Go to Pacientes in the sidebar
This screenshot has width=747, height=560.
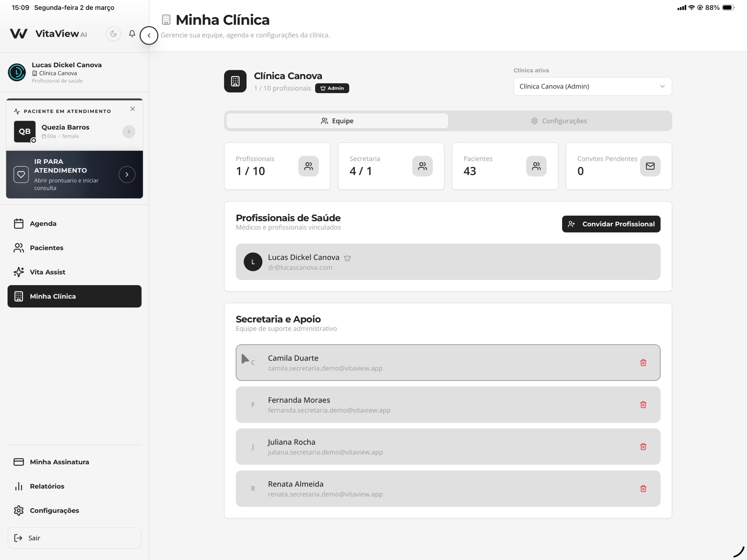coord(74,248)
